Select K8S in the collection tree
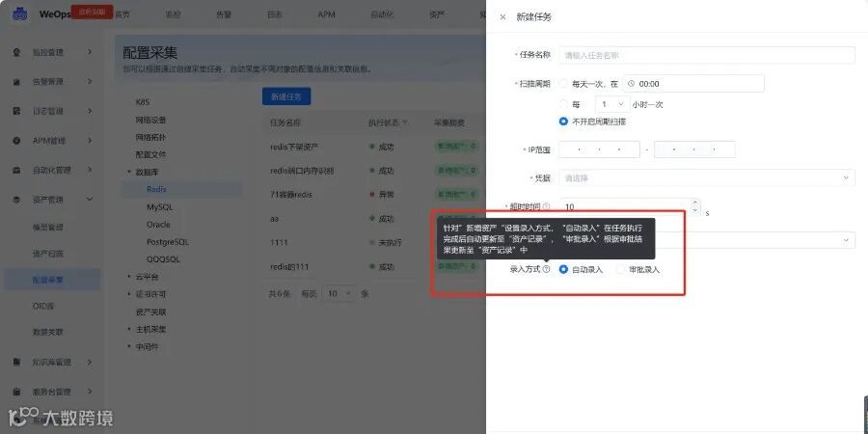This screenshot has height=434, width=868. point(143,102)
